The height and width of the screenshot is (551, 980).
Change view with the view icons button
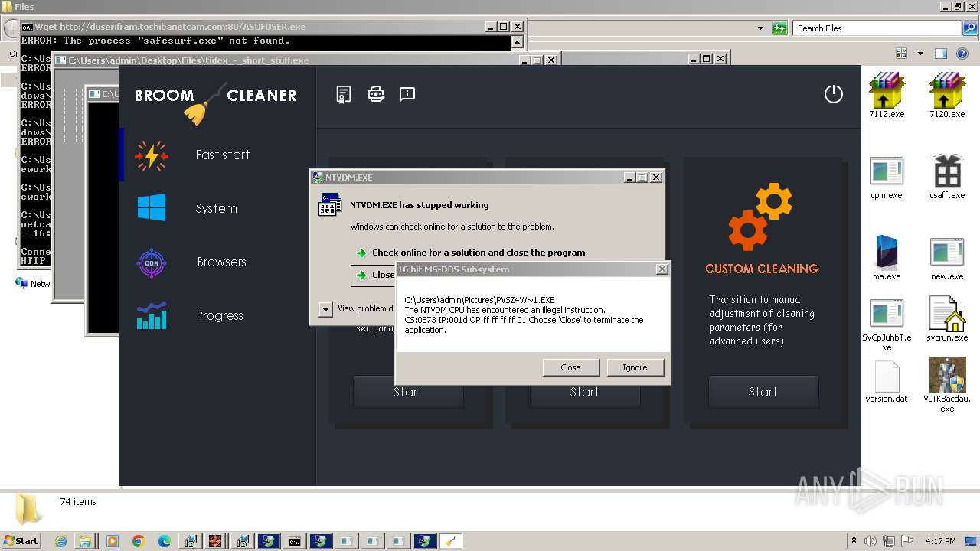[x=902, y=54]
